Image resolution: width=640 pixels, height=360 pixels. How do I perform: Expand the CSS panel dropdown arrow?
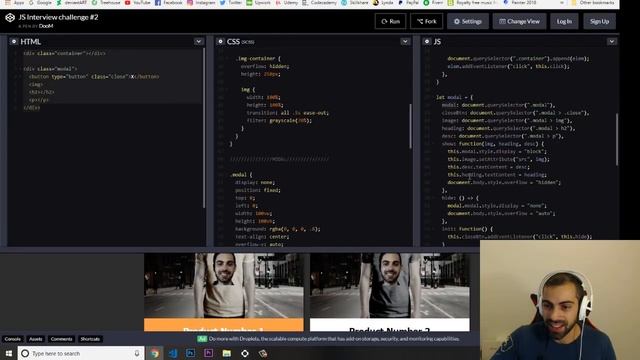[405, 42]
